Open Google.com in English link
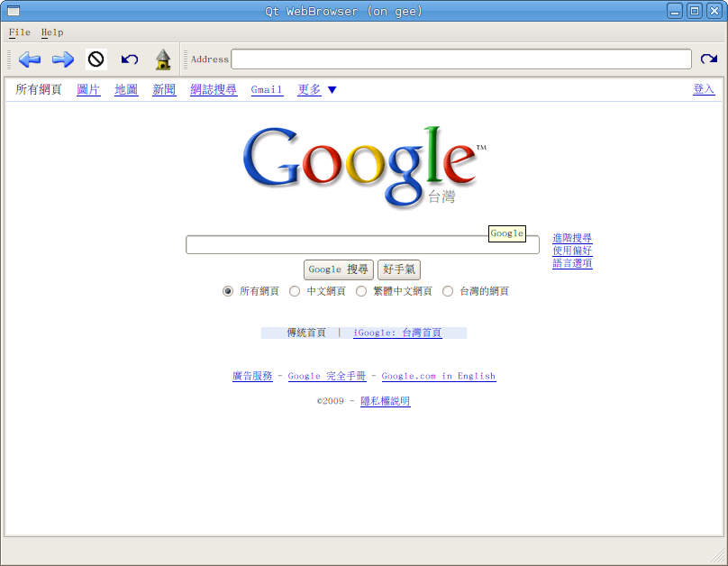Screen dimensions: 728x566 pyautogui.click(x=439, y=376)
